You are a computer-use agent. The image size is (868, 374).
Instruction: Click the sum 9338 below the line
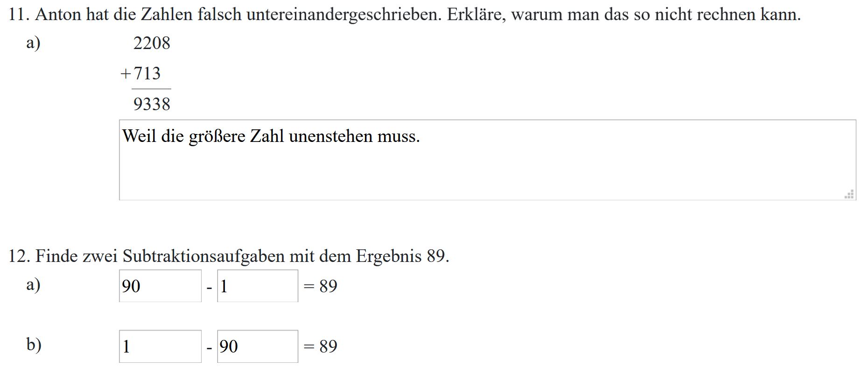click(152, 104)
